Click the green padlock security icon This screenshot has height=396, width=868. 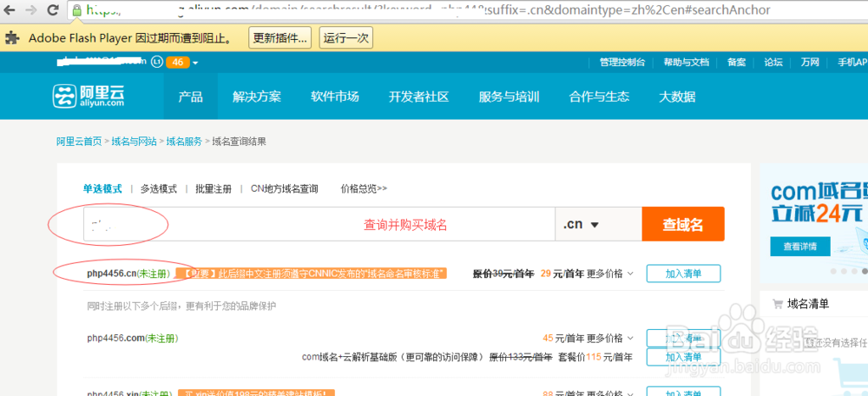point(76,10)
